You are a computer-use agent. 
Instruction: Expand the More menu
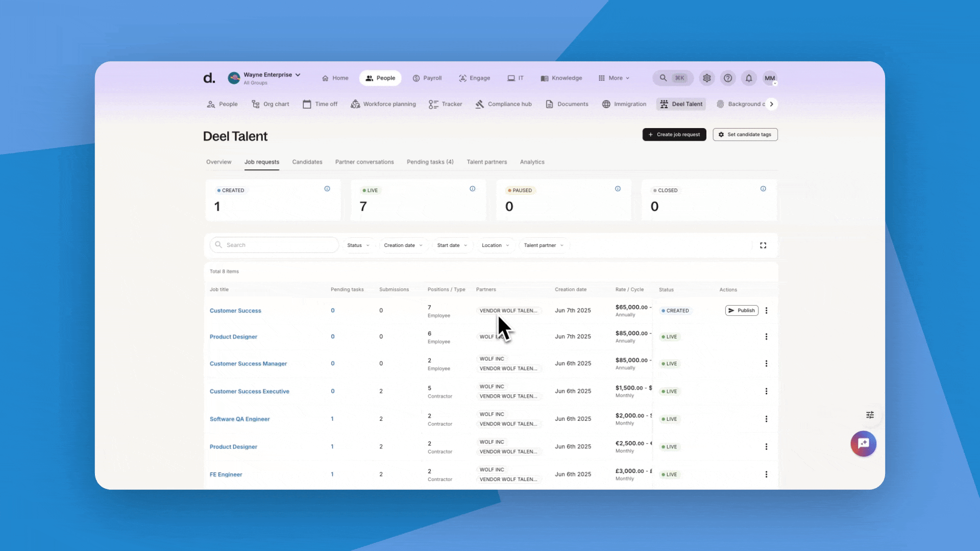[x=614, y=78]
